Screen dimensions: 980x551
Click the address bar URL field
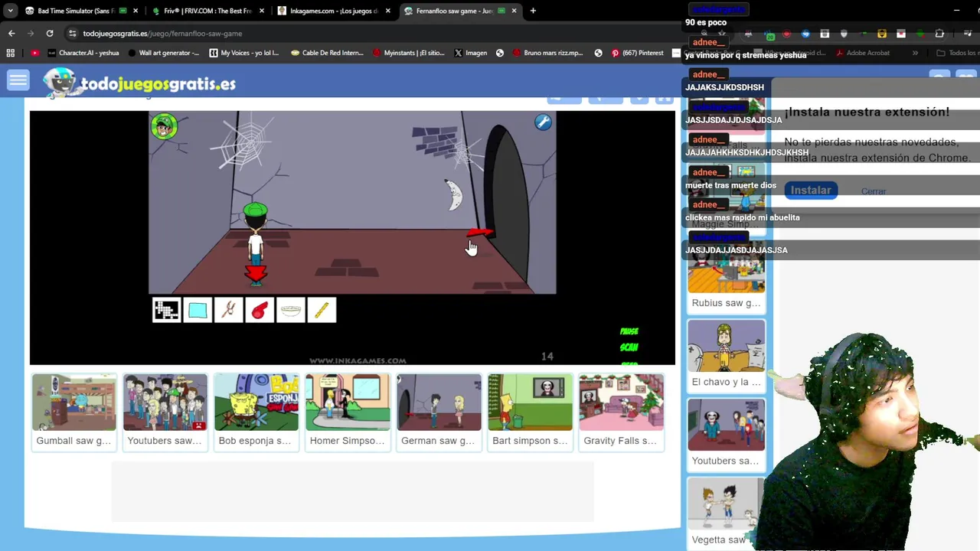click(x=375, y=34)
